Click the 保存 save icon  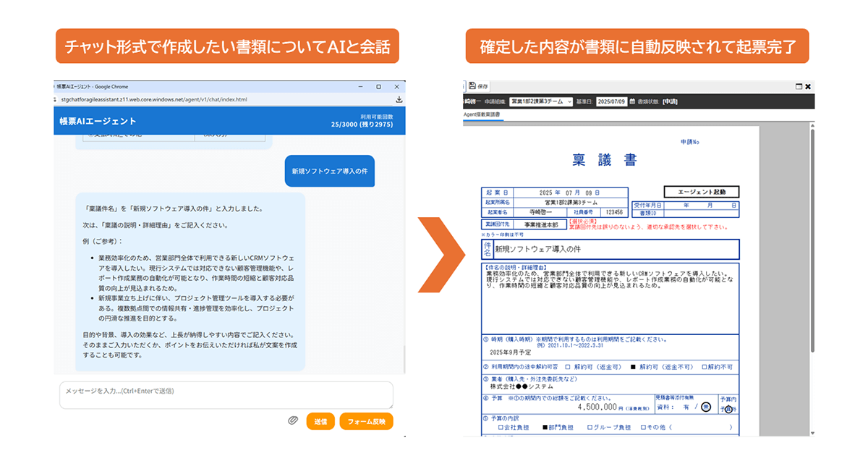point(472,85)
